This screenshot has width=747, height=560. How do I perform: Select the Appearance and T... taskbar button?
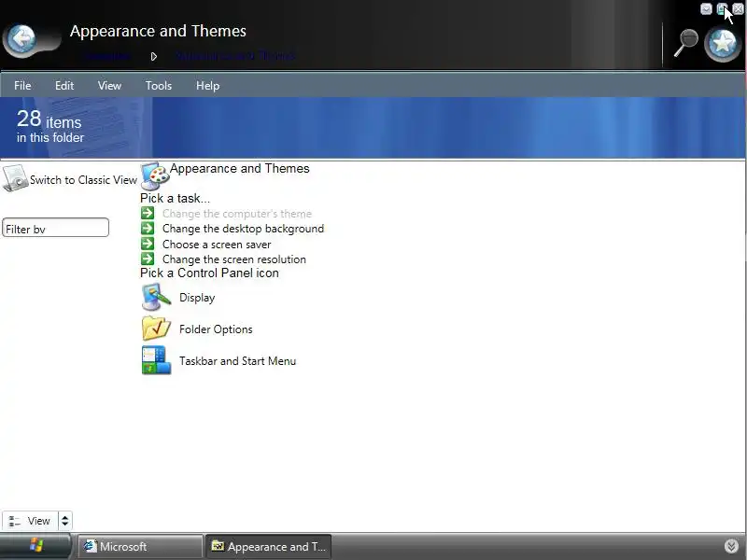coord(268,547)
